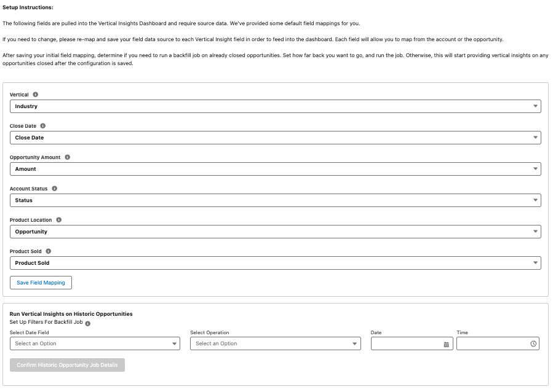Click the Select Date Field label
The image size is (553, 392).
click(x=30, y=332)
